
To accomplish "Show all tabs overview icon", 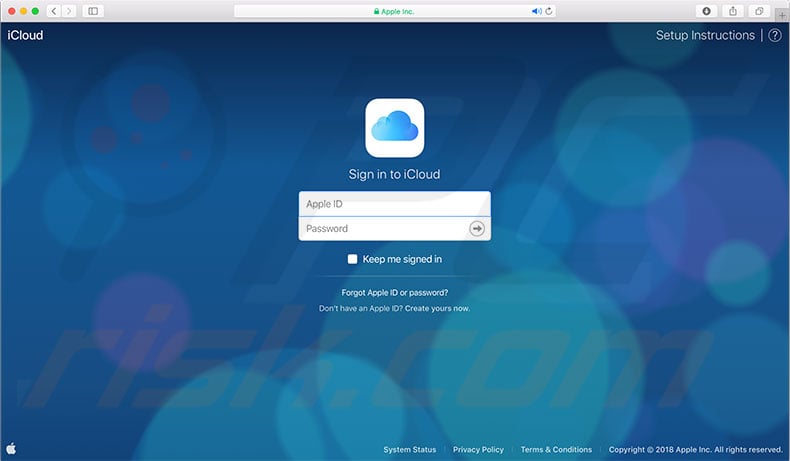I will click(x=759, y=11).
